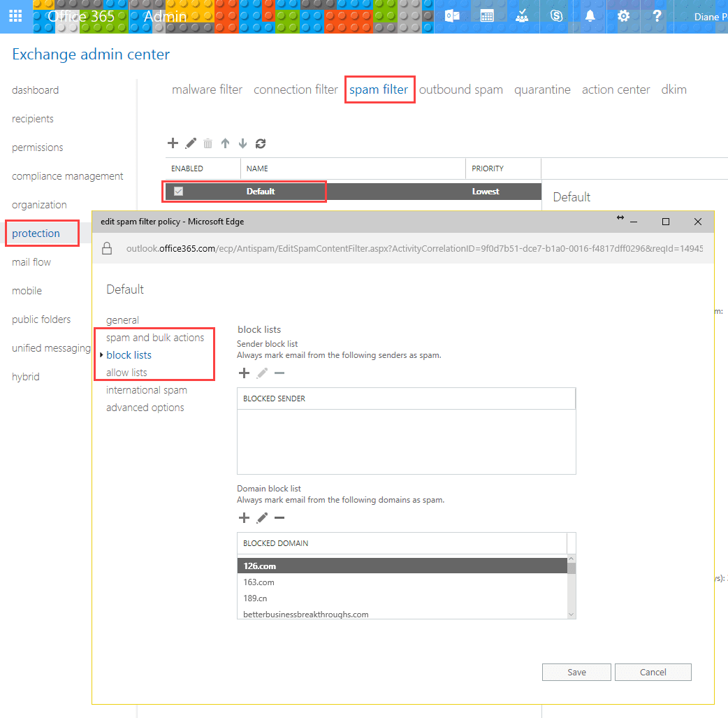Open the notifications bell
The width and height of the screenshot is (728, 718).
click(590, 16)
